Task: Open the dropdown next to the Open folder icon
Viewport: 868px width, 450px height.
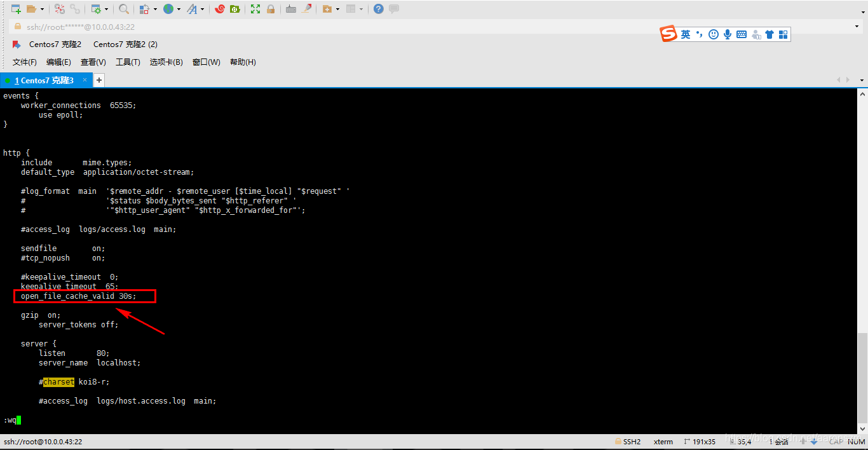Action: 42,9
